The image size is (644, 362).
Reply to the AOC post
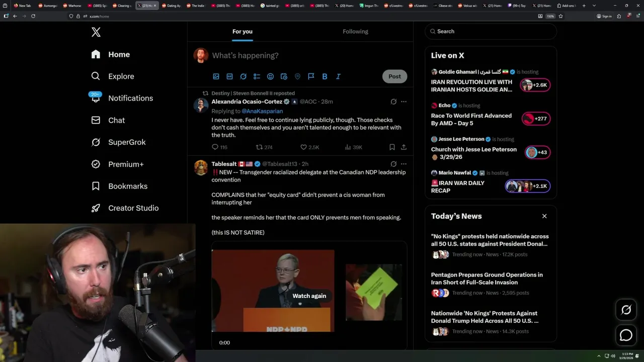pos(219,147)
